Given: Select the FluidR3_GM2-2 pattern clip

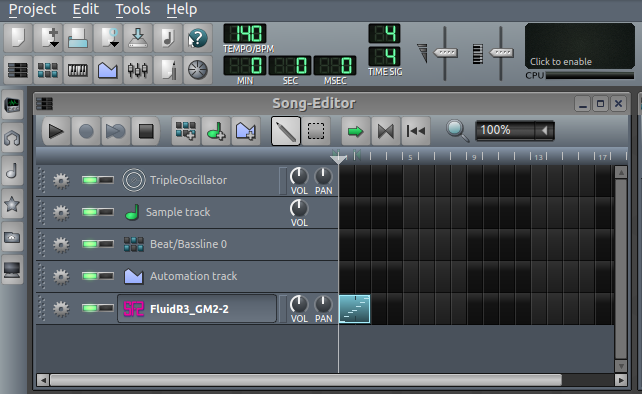Looking at the screenshot, I should click(355, 309).
